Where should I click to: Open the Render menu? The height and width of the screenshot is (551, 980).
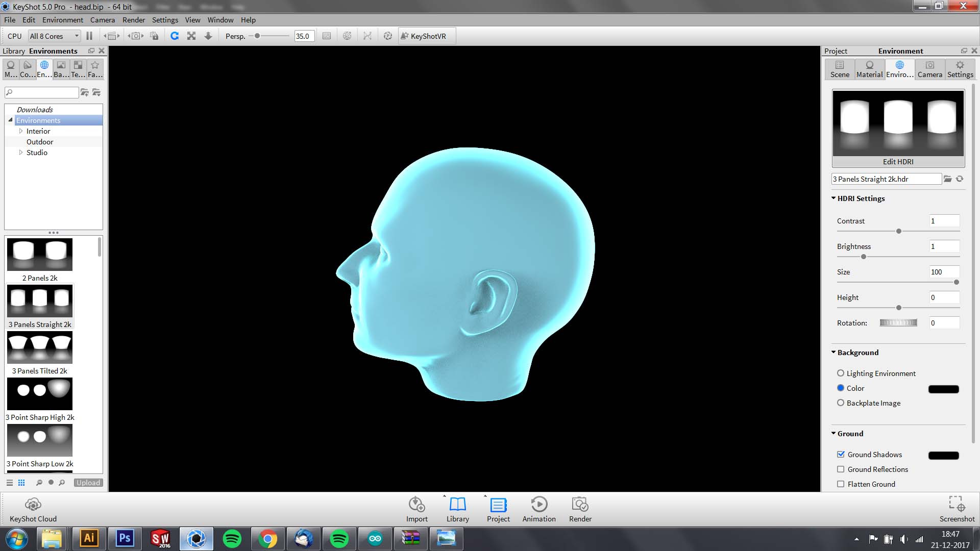coord(133,19)
